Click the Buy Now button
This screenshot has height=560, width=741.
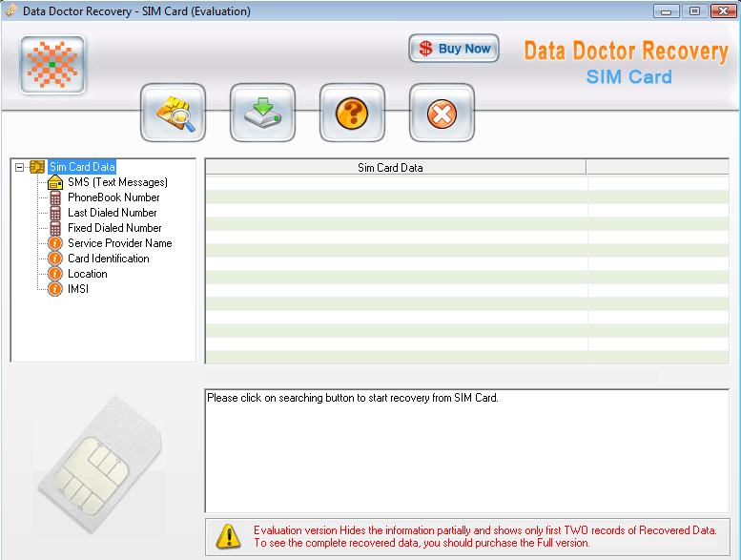click(x=454, y=49)
